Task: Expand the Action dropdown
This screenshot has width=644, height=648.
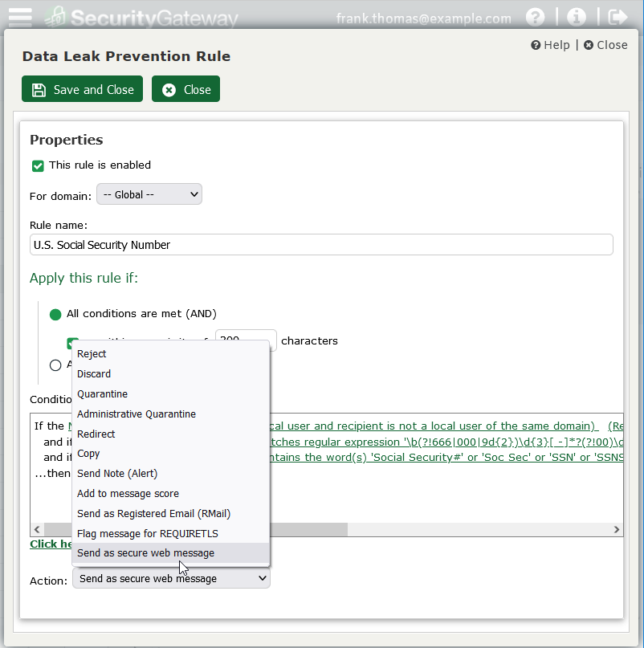Action: (x=170, y=578)
